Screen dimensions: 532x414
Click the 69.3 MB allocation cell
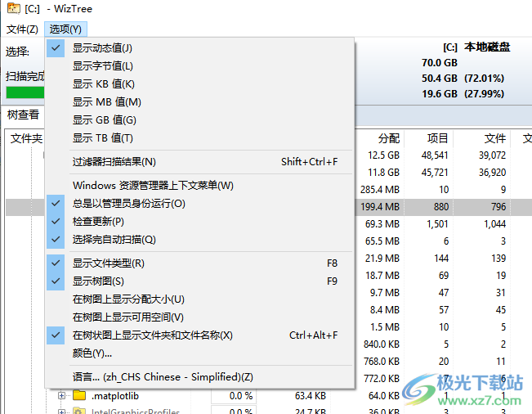[x=382, y=224]
